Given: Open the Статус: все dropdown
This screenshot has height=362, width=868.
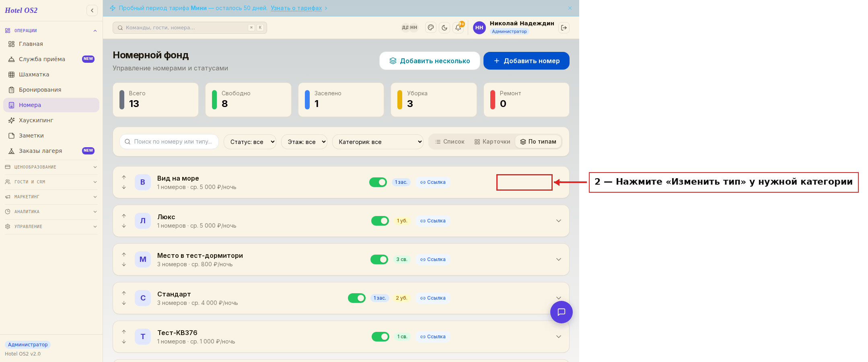Looking at the screenshot, I should pyautogui.click(x=250, y=142).
